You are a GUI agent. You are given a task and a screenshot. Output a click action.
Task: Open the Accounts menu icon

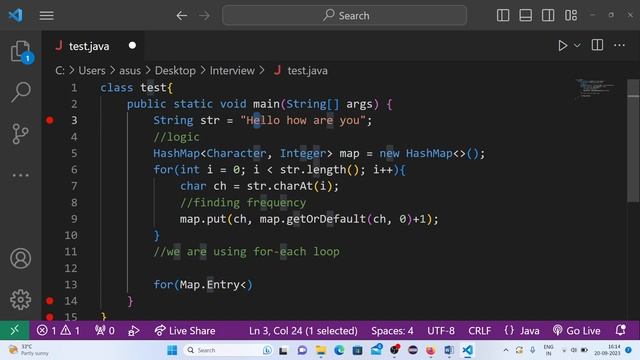point(20,258)
